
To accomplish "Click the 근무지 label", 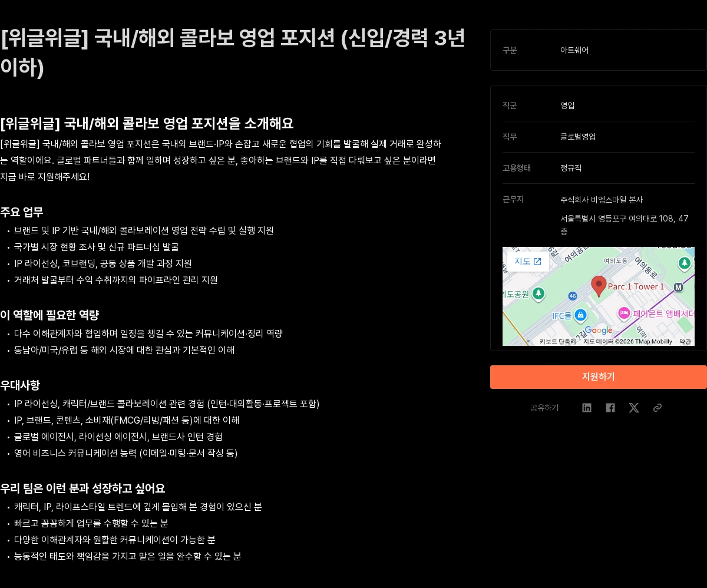I will (513, 199).
